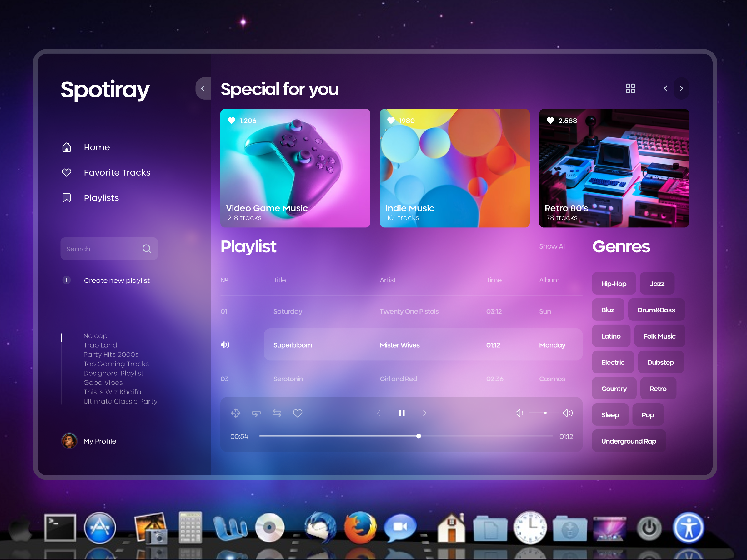Go to previous Special for you page

665,88
